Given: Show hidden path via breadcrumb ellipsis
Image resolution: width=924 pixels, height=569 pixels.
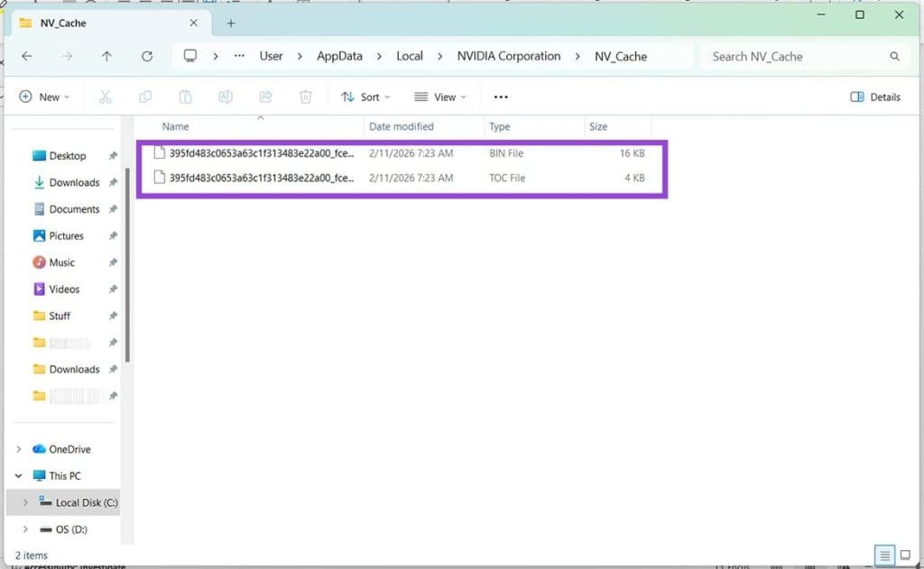Looking at the screenshot, I should click(239, 56).
